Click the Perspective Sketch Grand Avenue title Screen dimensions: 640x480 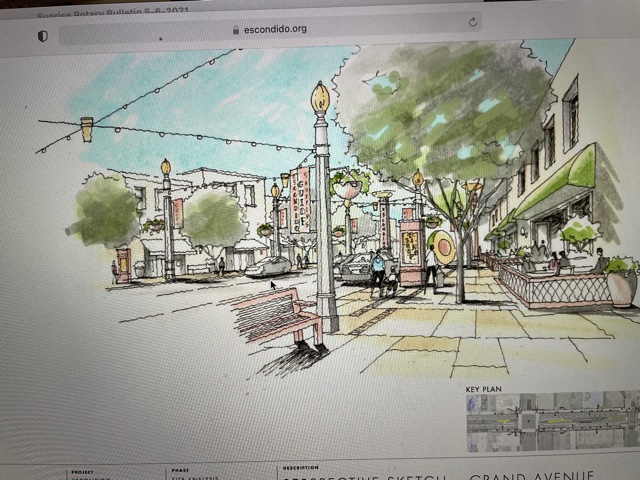tap(440, 477)
